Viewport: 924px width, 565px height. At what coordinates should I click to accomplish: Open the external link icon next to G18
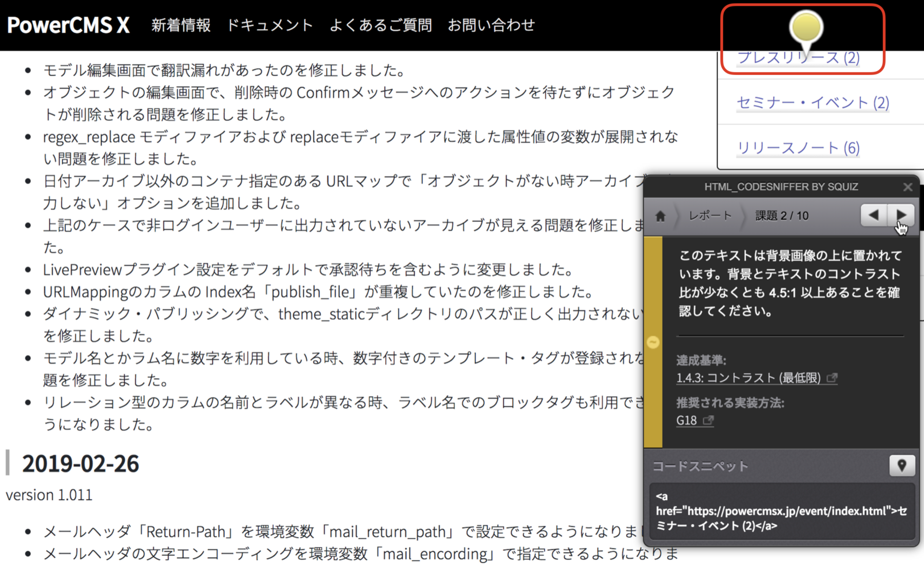point(708,421)
